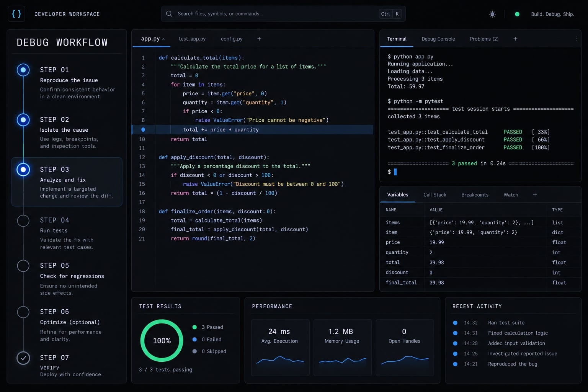
Task: Open the Breakpoints tab
Action: 475,194
